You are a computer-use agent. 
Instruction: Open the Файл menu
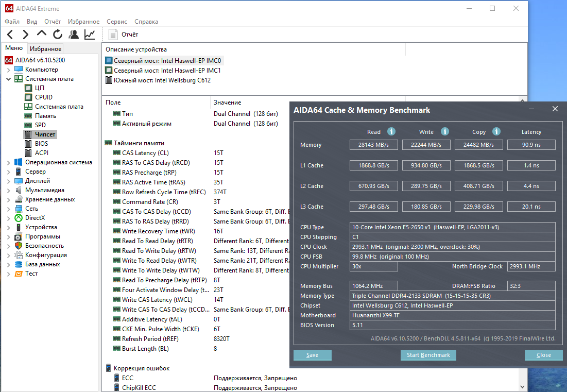click(x=12, y=21)
